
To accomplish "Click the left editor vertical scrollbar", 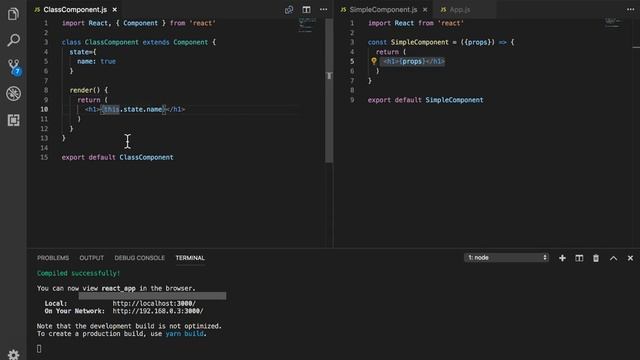I will tap(329, 90).
